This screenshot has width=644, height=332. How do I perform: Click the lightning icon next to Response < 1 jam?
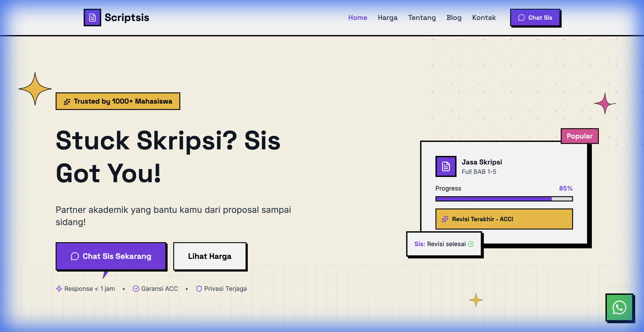click(x=59, y=289)
